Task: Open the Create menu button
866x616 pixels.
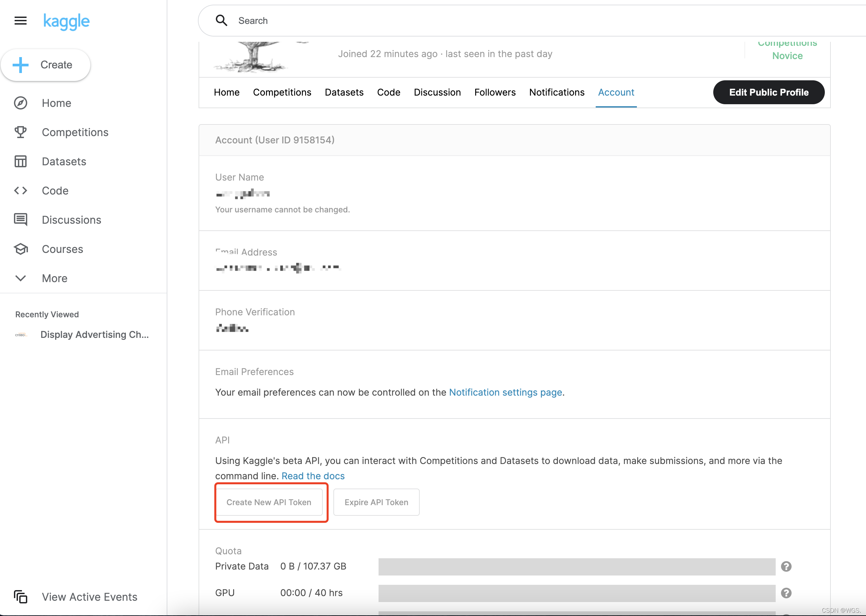Action: tap(45, 65)
